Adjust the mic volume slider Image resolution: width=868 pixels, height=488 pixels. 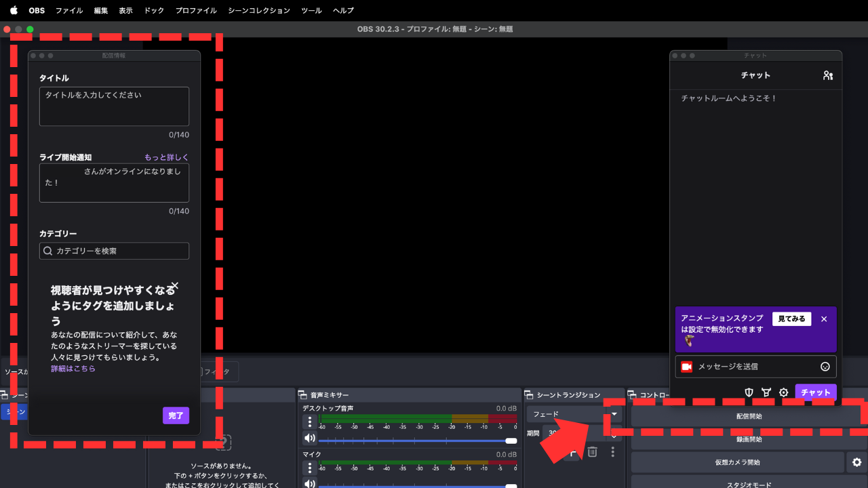(x=418, y=485)
